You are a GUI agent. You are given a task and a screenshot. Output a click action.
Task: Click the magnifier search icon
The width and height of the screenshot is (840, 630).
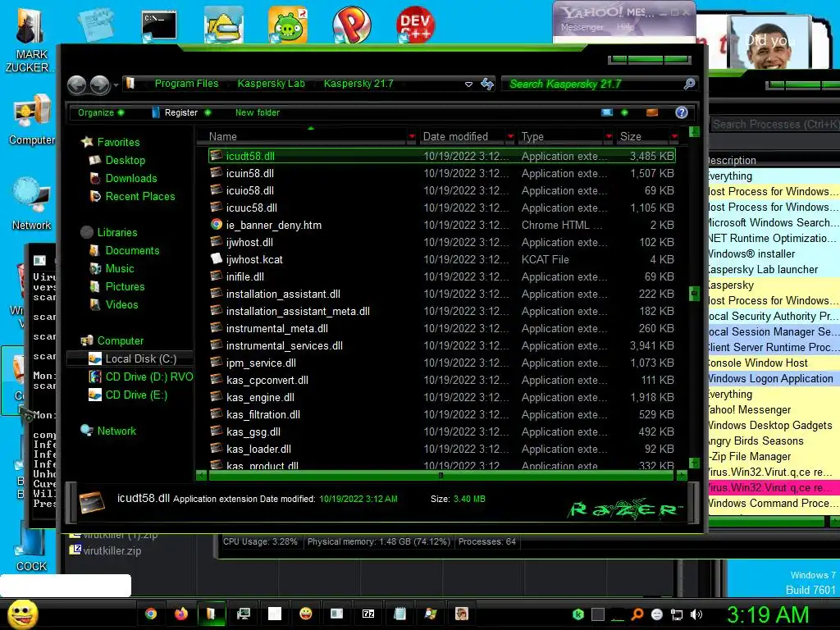coord(689,84)
